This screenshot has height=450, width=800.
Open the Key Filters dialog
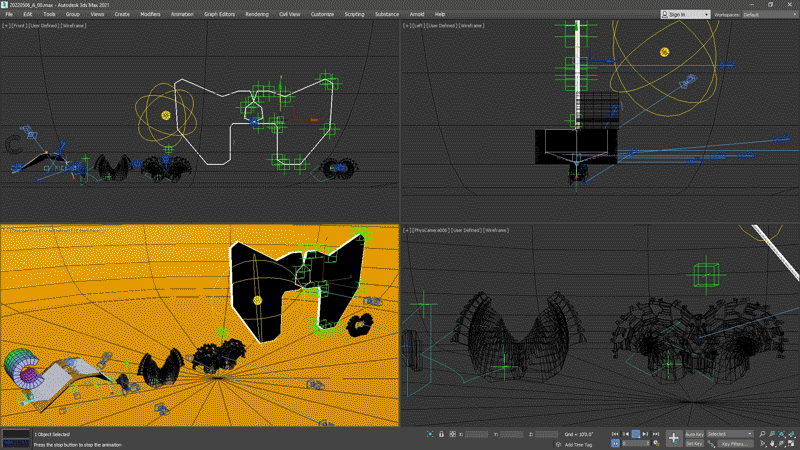click(733, 444)
